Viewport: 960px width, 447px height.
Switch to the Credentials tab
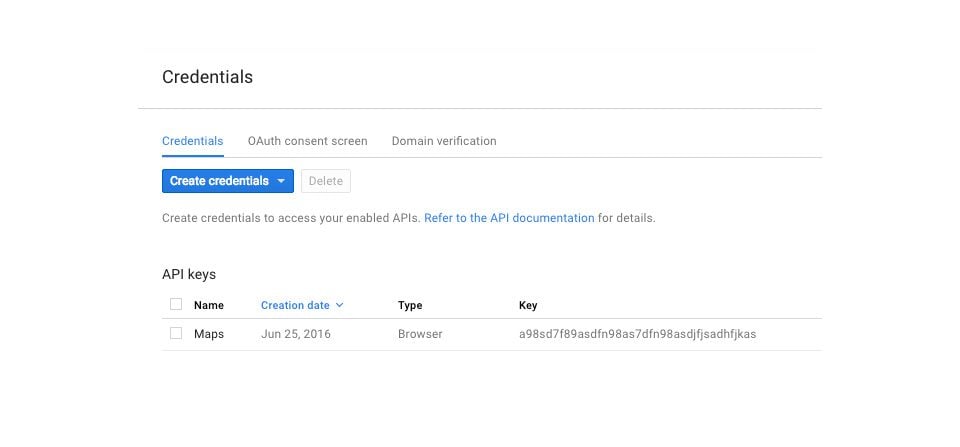coord(192,141)
